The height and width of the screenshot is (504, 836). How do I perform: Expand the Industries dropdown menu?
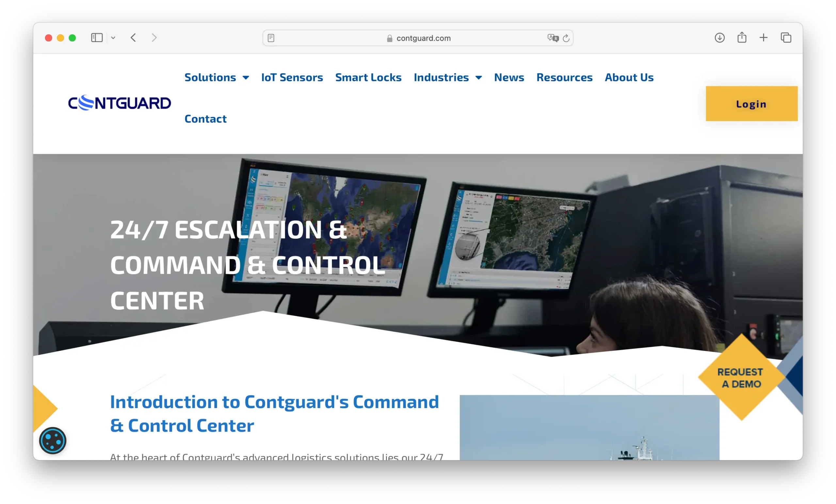(x=448, y=76)
